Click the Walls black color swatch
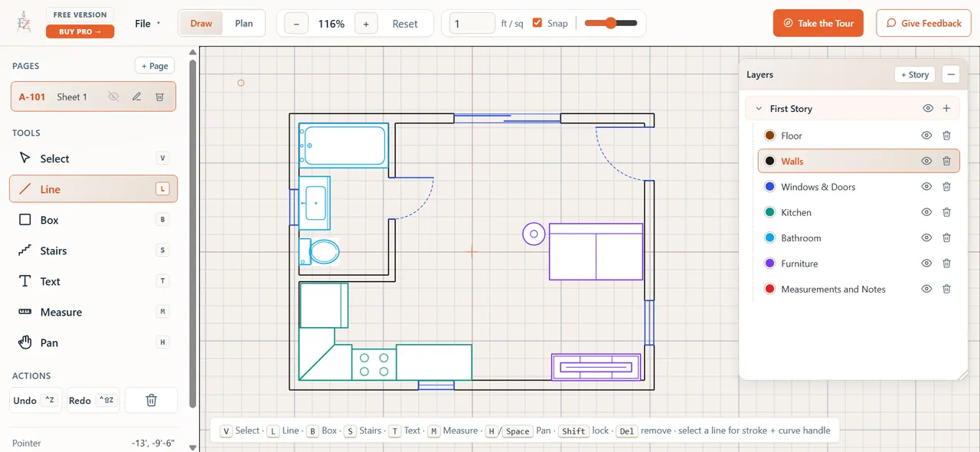Viewport: 980px width, 452px height. [769, 161]
